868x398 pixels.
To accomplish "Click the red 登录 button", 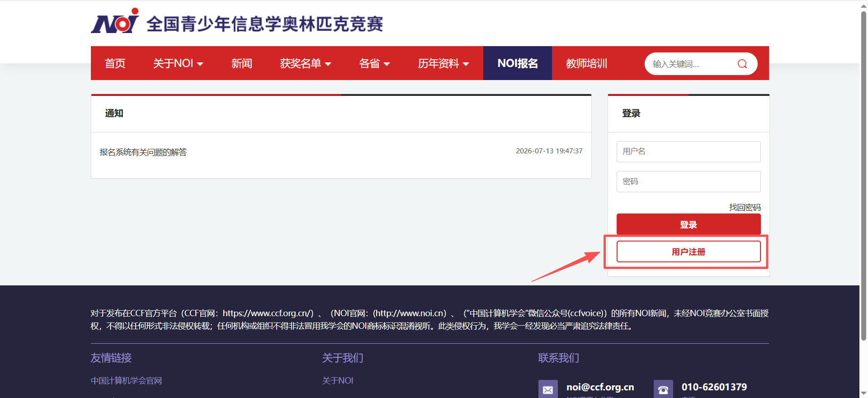I will (689, 224).
